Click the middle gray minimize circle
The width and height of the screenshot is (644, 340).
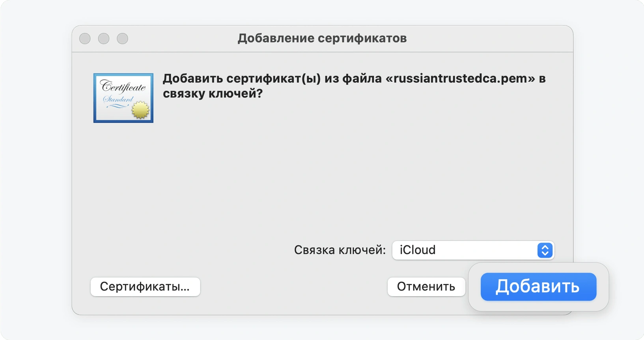click(x=104, y=39)
